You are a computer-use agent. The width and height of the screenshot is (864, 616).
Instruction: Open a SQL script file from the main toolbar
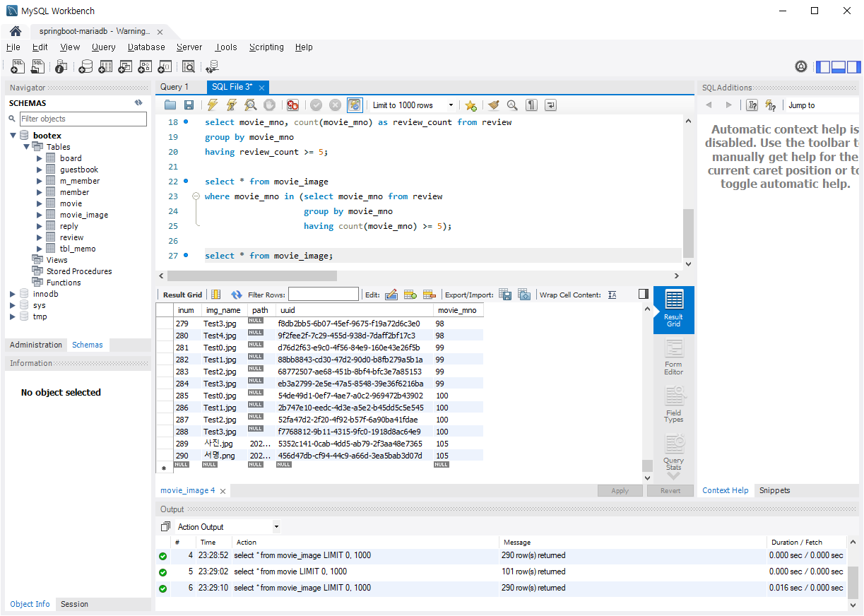click(x=38, y=66)
